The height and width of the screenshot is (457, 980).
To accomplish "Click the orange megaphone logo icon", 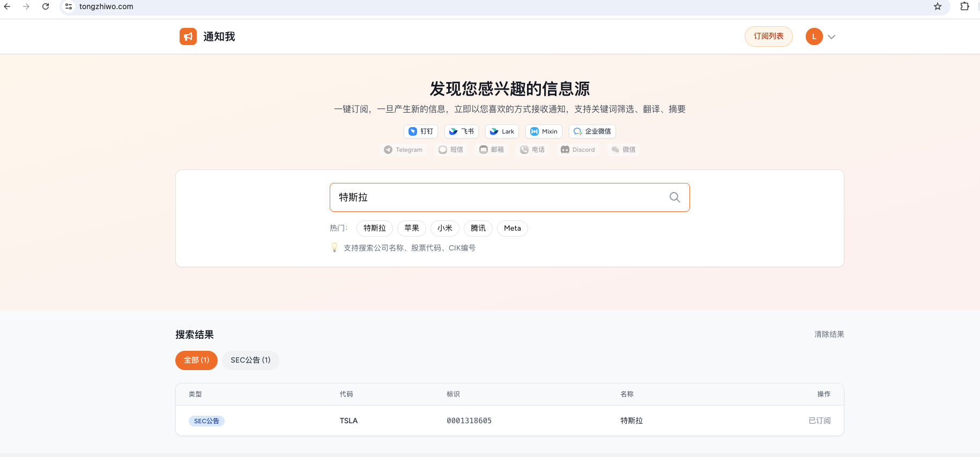I will click(x=188, y=36).
